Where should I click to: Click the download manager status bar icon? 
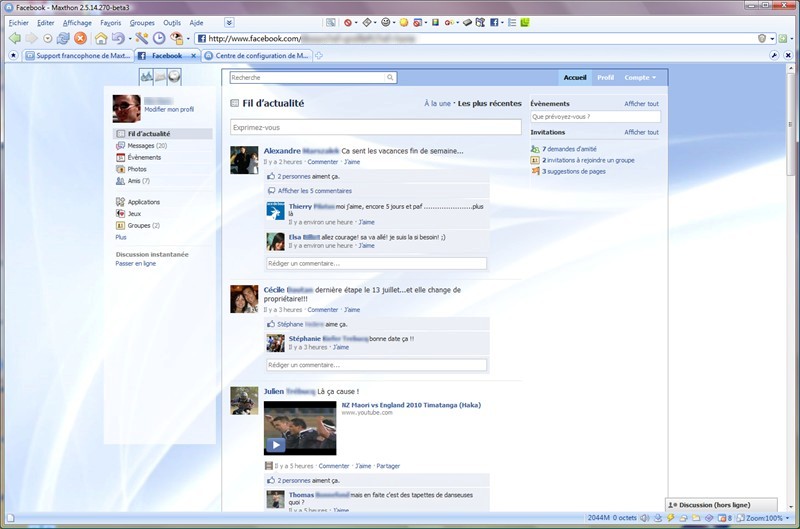(x=658, y=518)
